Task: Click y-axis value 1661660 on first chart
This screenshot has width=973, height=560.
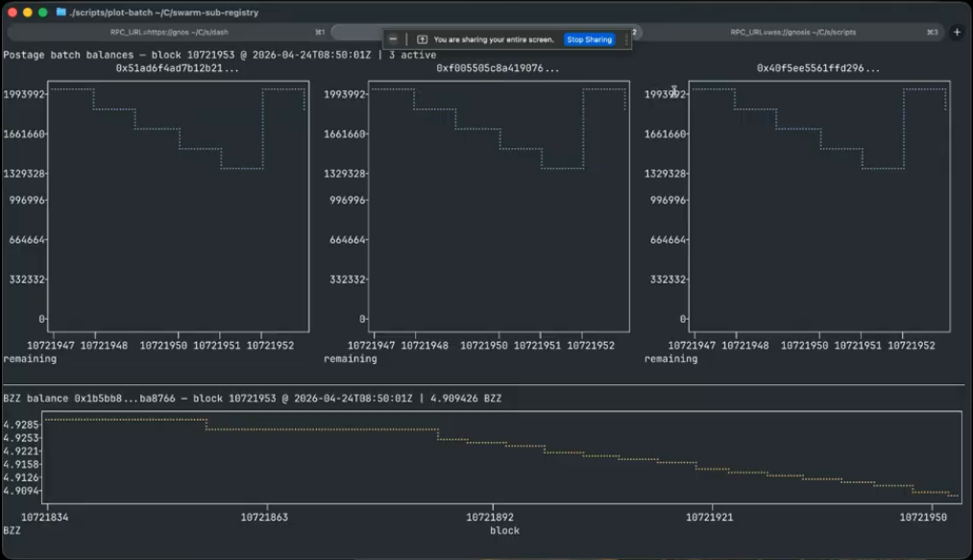Action: (24, 134)
